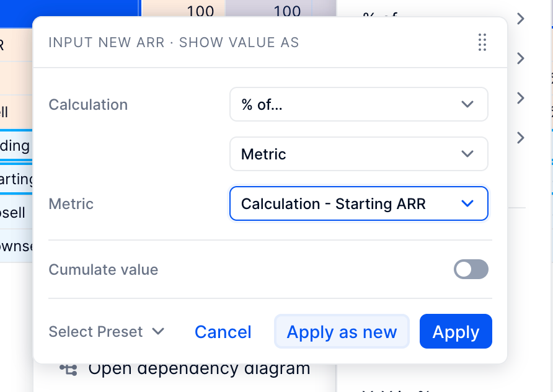553x392 pixels.
Task: Click the Apply as new button
Action: [x=342, y=331]
